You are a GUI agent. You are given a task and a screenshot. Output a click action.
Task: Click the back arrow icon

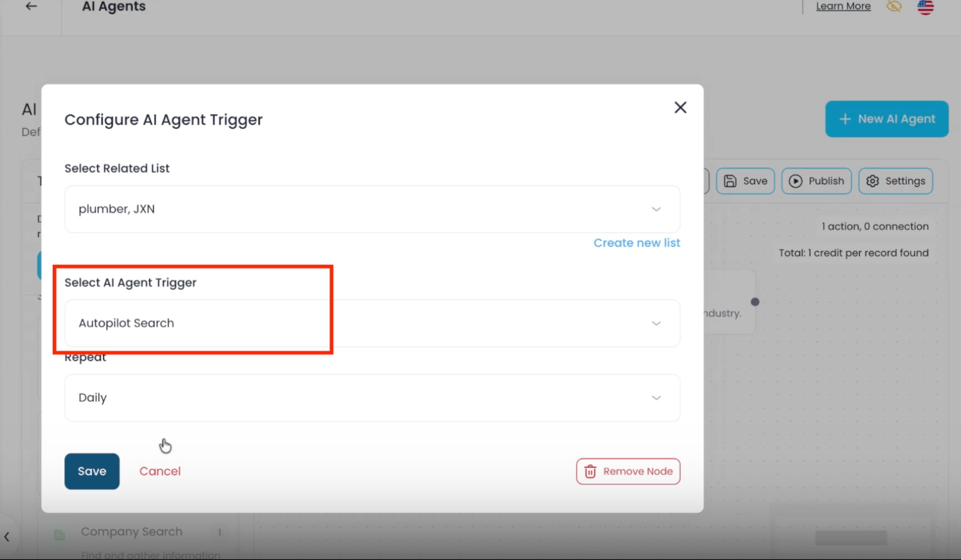pyautogui.click(x=31, y=6)
